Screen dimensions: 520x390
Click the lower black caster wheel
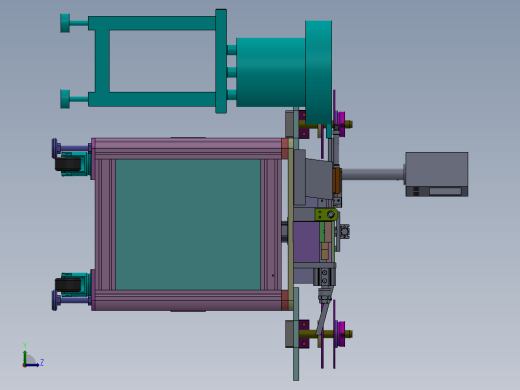[x=68, y=285]
